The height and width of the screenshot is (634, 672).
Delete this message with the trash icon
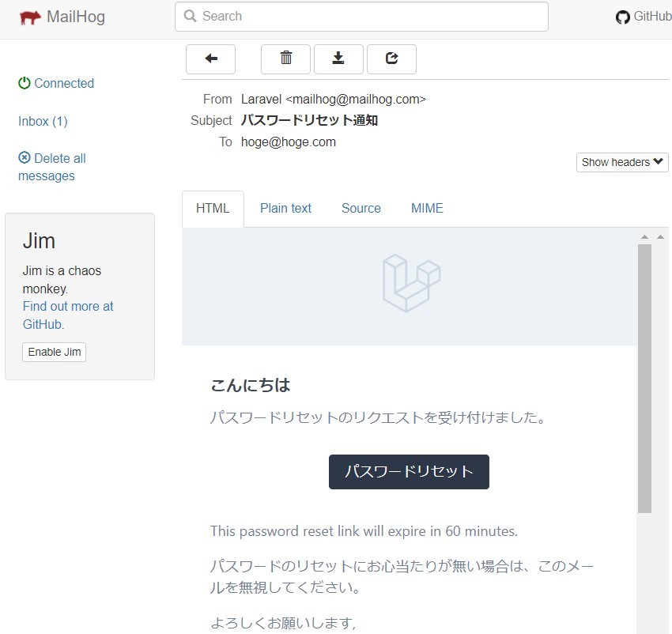tap(285, 58)
